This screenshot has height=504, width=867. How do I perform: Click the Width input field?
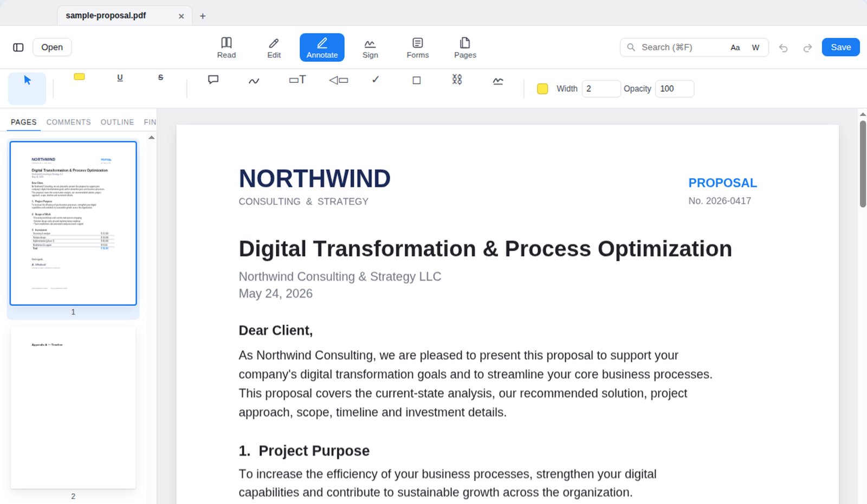tap(601, 89)
